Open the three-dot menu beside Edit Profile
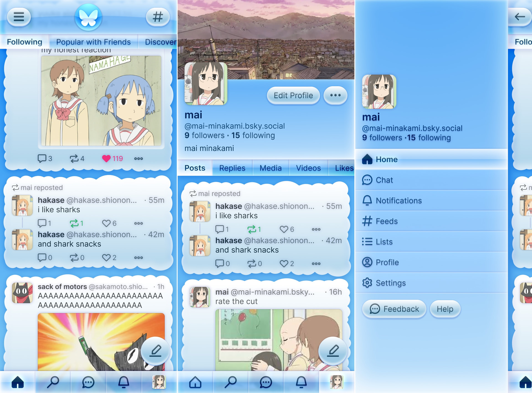This screenshot has width=532, height=393. [x=336, y=96]
